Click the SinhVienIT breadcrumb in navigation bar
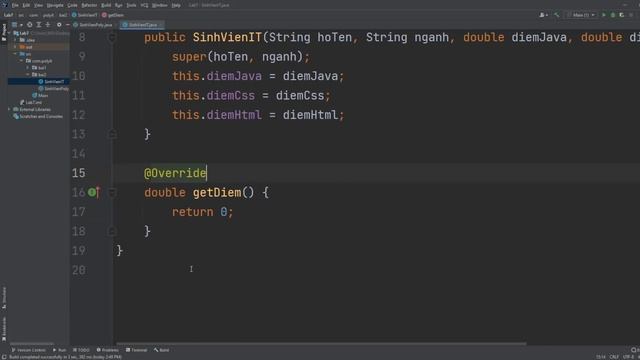This screenshot has width=640, height=360. (x=84, y=15)
